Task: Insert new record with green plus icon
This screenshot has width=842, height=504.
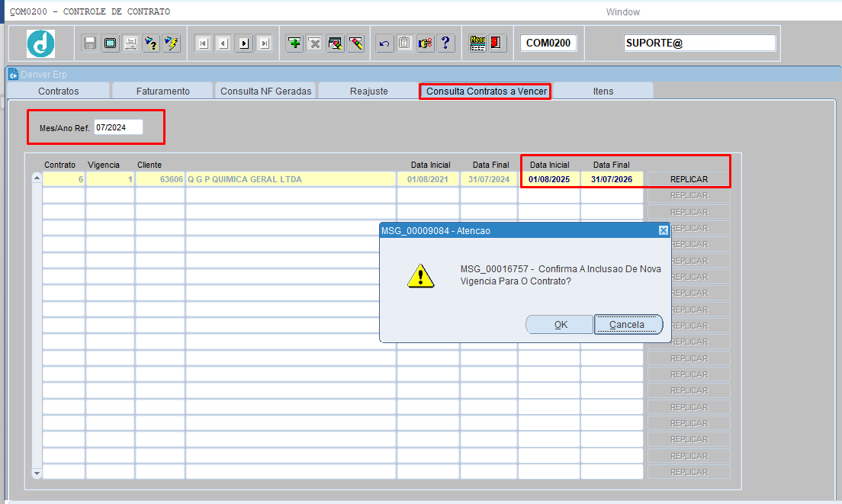Action: [294, 43]
